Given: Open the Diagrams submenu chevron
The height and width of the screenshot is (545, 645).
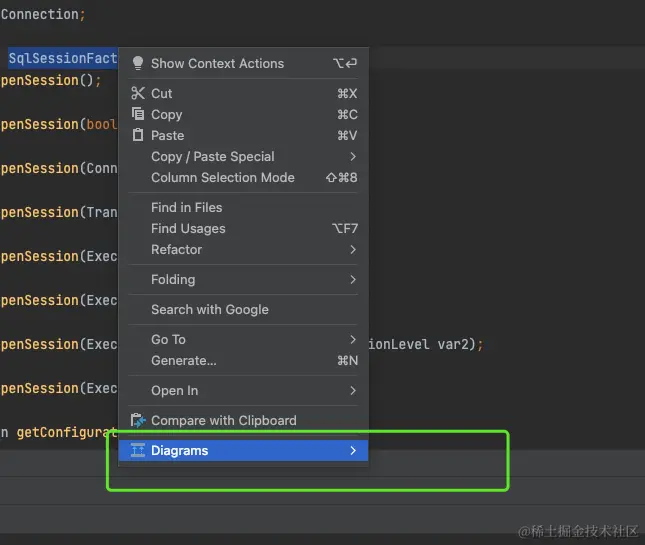Looking at the screenshot, I should [x=353, y=450].
